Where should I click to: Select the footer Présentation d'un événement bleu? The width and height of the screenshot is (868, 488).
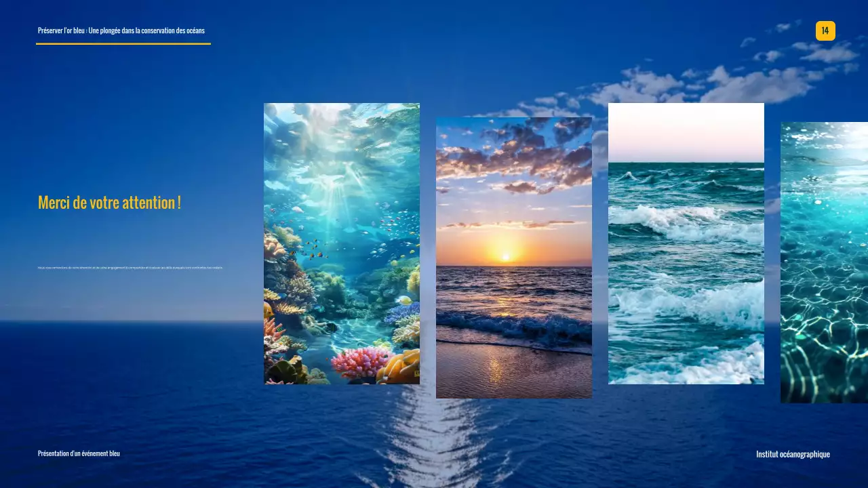(x=79, y=453)
